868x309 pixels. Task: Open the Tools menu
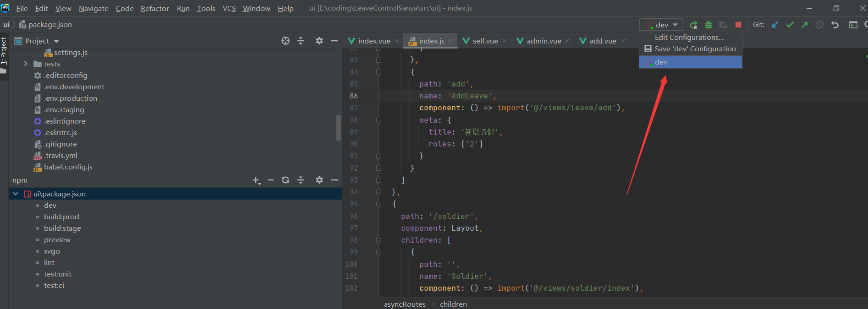pyautogui.click(x=206, y=8)
